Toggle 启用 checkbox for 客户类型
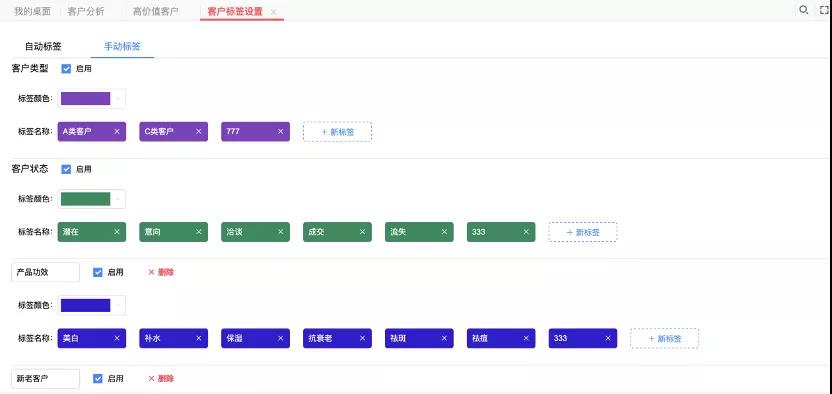 (66, 68)
